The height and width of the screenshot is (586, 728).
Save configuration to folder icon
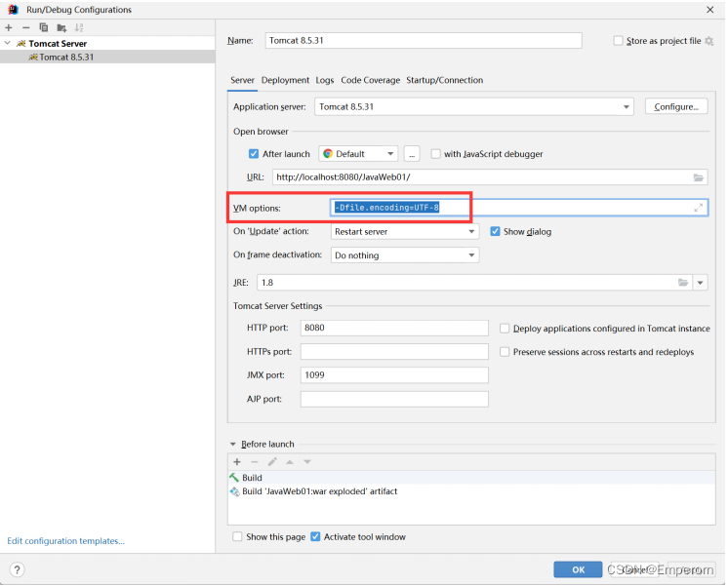point(61,28)
